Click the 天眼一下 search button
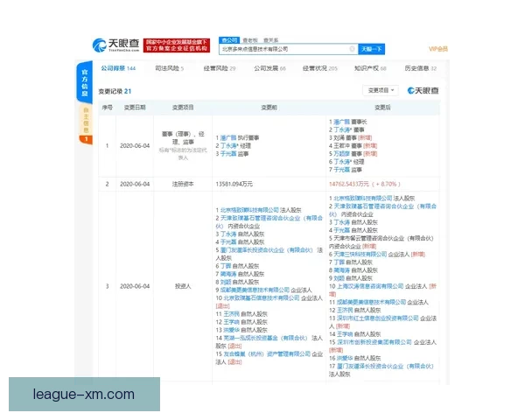The height and width of the screenshot is (420, 525). [x=371, y=49]
